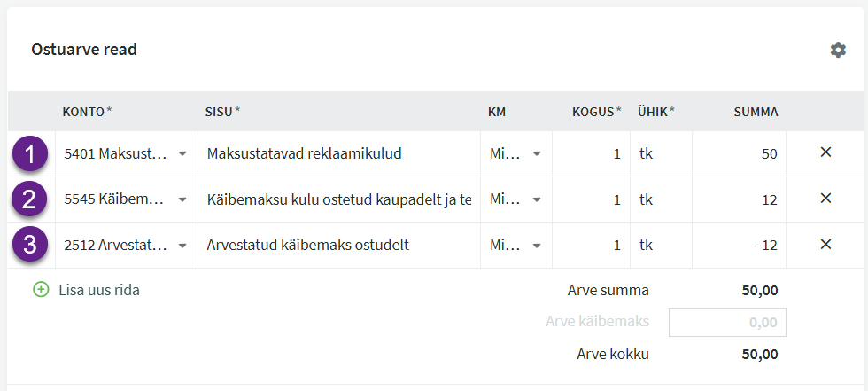Click the purple number 3 badge

click(x=31, y=246)
